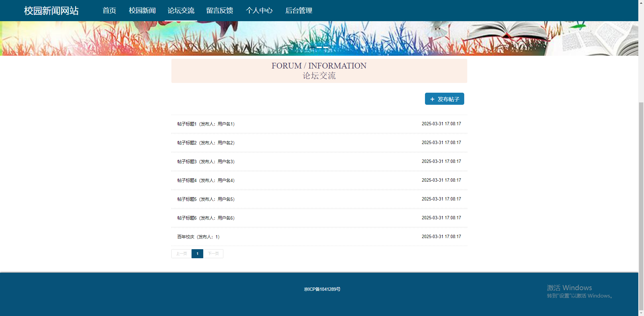Open the 百年校庆 forum post
The image size is (644, 316).
click(197, 236)
